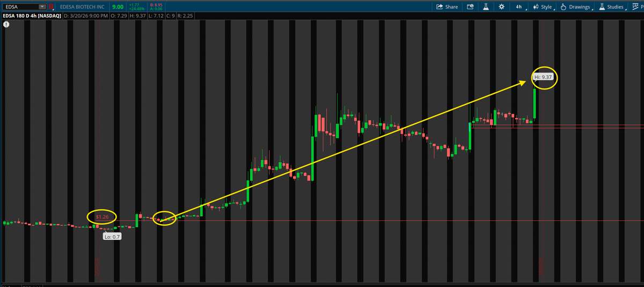This screenshot has height=287, width=644.
Task: Click the Lo: 0.7 price bubble
Action: coord(112,237)
